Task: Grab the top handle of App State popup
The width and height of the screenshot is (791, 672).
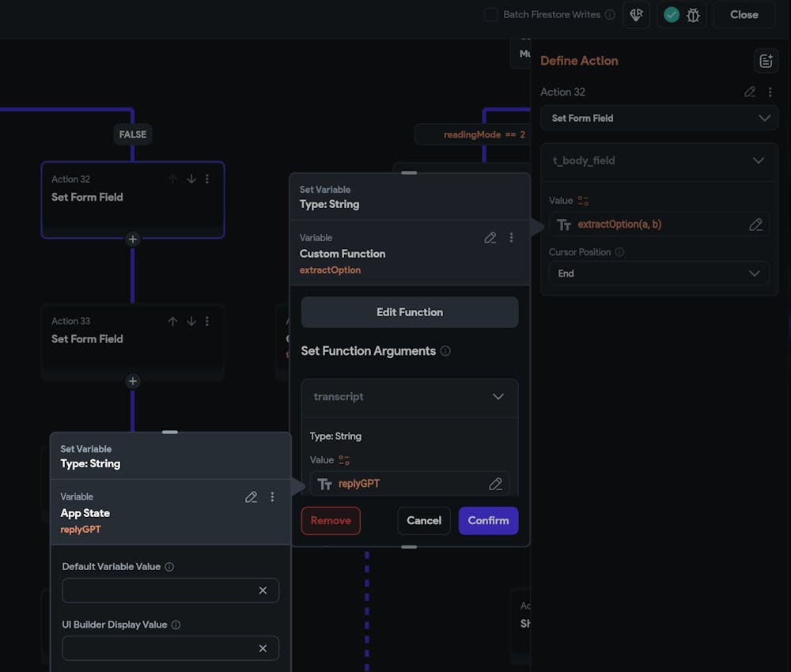Action: [170, 432]
